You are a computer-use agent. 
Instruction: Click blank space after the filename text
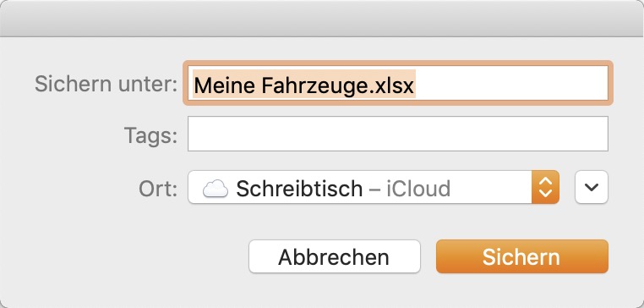(510, 84)
